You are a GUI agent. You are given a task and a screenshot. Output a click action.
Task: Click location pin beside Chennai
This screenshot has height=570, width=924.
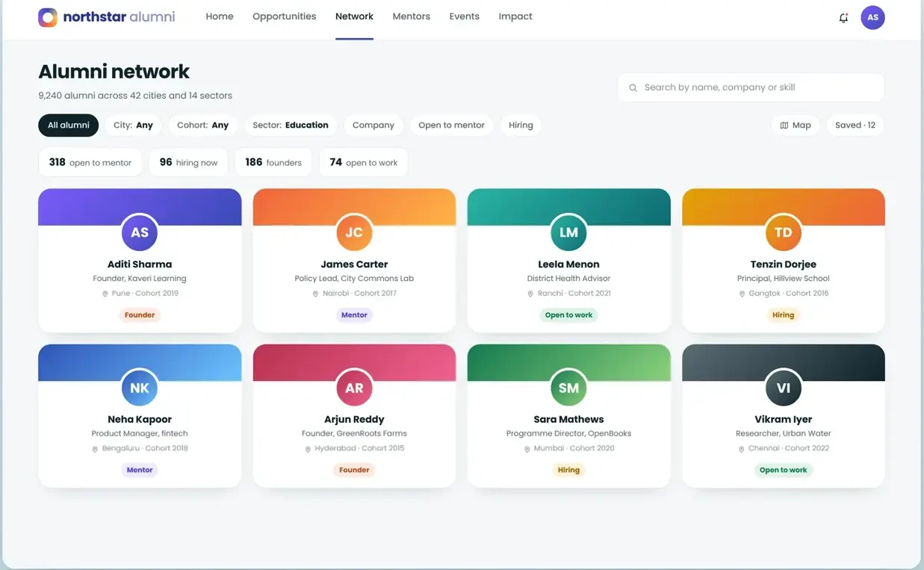coord(741,449)
